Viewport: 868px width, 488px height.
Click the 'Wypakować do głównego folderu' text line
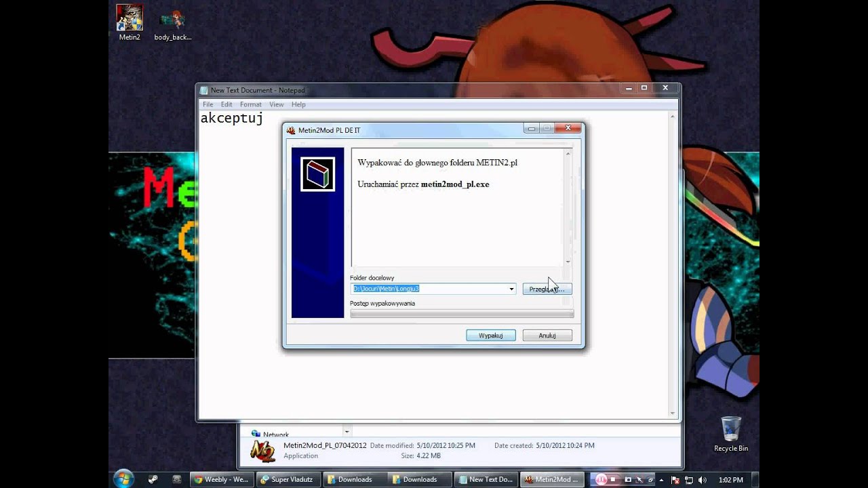click(x=437, y=163)
